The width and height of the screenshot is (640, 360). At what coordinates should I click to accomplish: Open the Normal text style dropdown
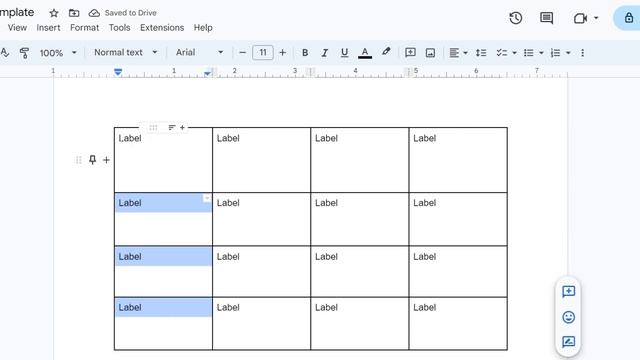pyautogui.click(x=125, y=53)
